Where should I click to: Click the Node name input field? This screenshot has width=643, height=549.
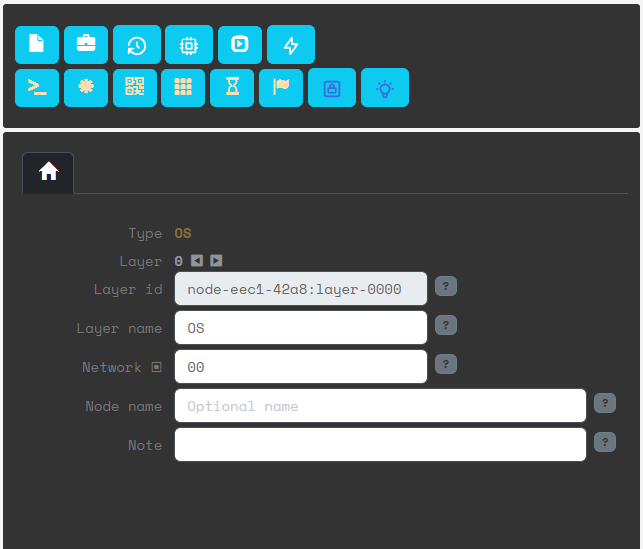click(380, 406)
